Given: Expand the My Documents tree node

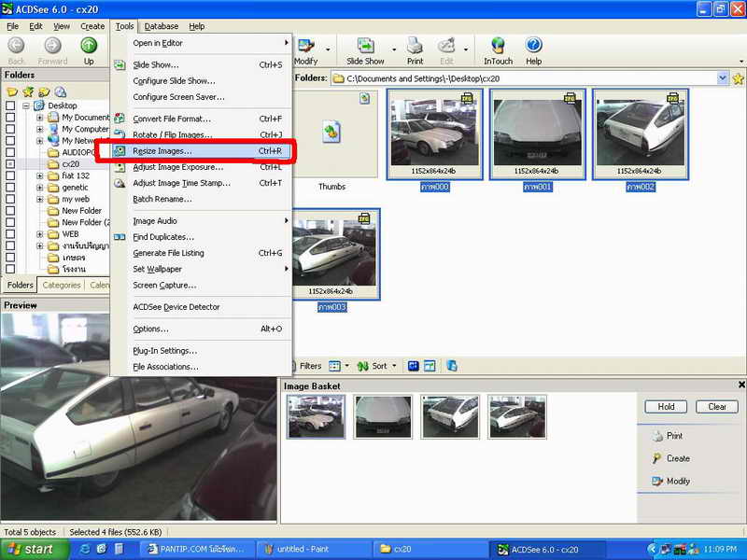Looking at the screenshot, I should [40, 118].
